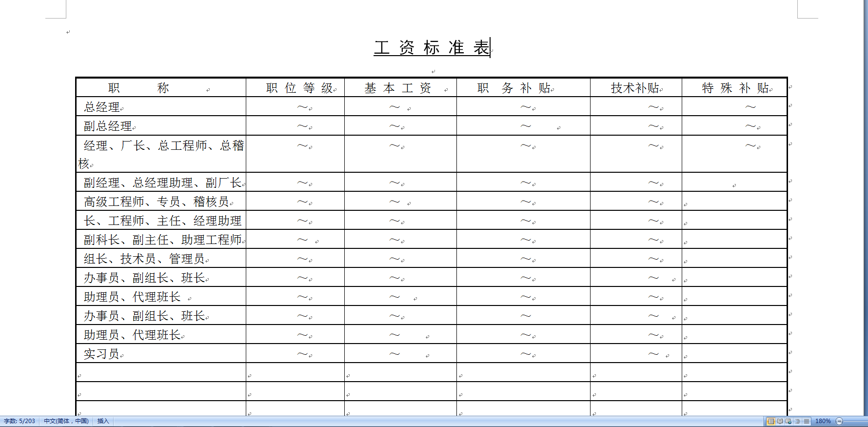Click 副科长 row's 职位等级 tilde
Image resolution: width=868 pixels, height=427 pixels.
(302, 240)
